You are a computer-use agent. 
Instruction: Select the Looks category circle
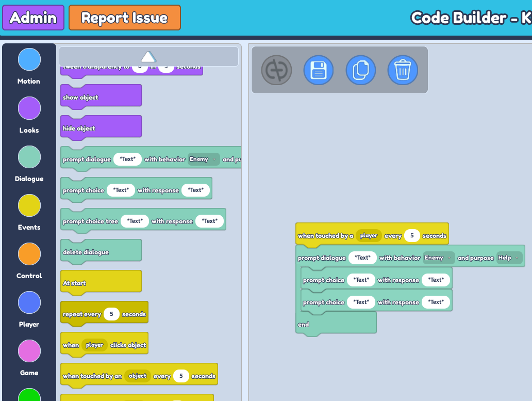(29, 108)
